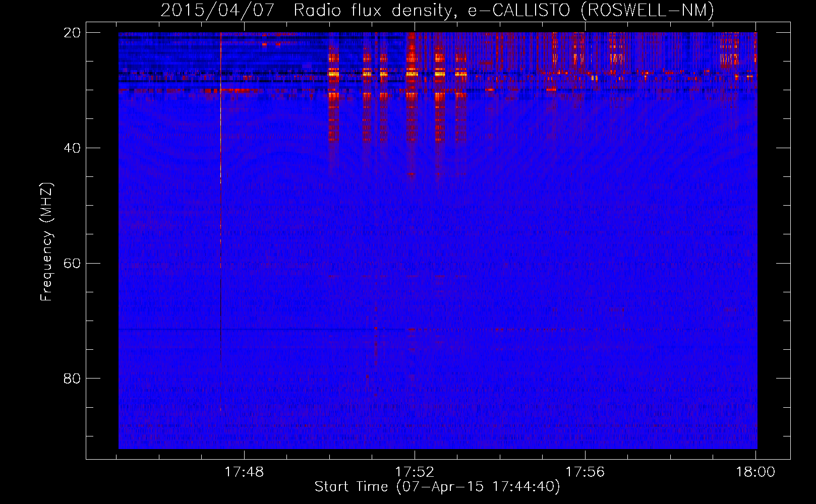816x504 pixels.
Task: Click the 60 frequency tick label
Action: (72, 264)
